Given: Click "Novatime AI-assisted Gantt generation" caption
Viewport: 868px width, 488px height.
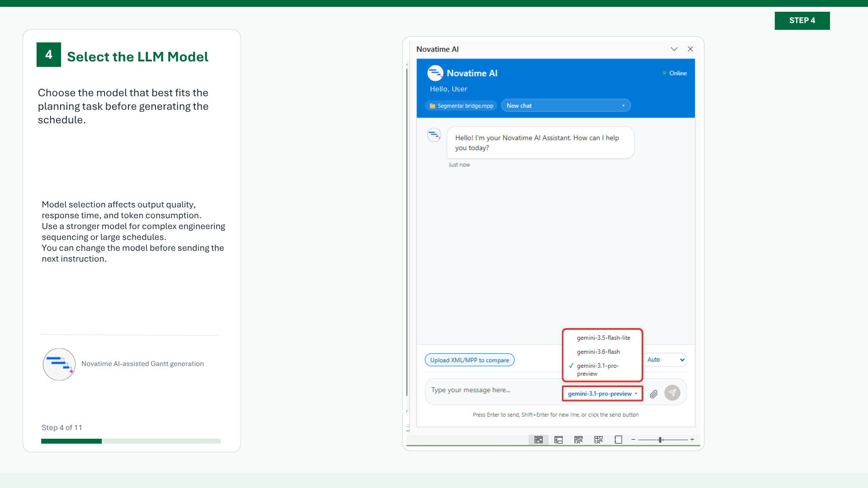Looking at the screenshot, I should tap(142, 364).
